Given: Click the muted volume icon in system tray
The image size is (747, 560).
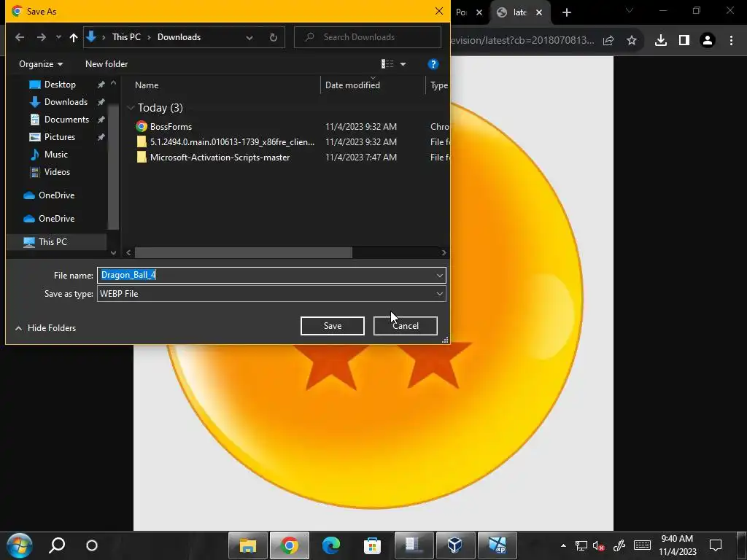Looking at the screenshot, I should pyautogui.click(x=598, y=545).
